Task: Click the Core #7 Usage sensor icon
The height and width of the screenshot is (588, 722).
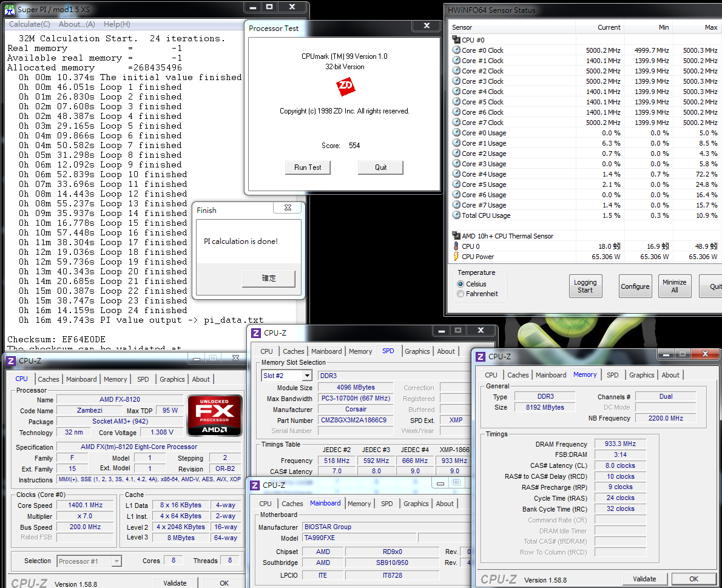Action: (x=456, y=204)
